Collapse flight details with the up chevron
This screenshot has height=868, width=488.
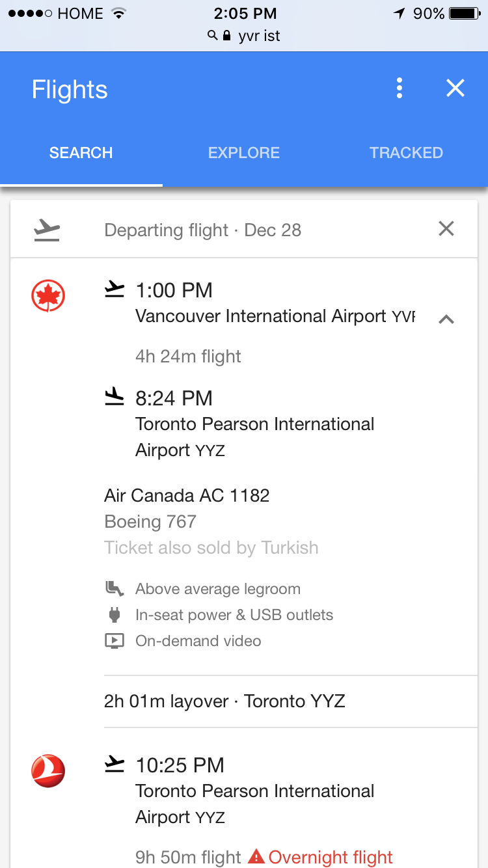(446, 319)
